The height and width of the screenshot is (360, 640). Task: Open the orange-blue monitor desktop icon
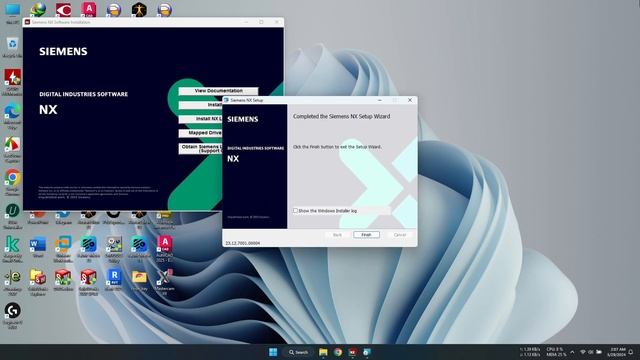coord(63,248)
